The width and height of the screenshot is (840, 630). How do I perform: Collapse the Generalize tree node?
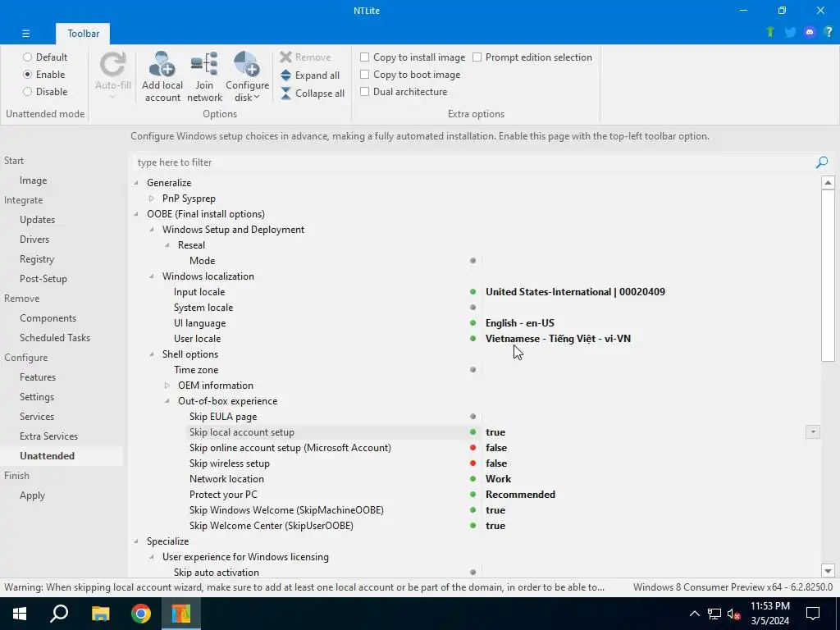136,183
